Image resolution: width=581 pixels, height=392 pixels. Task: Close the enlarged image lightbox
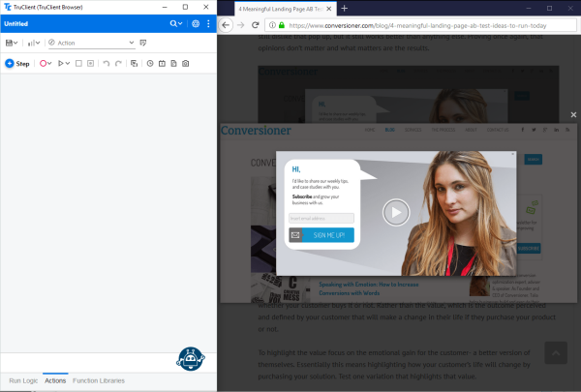tap(573, 115)
